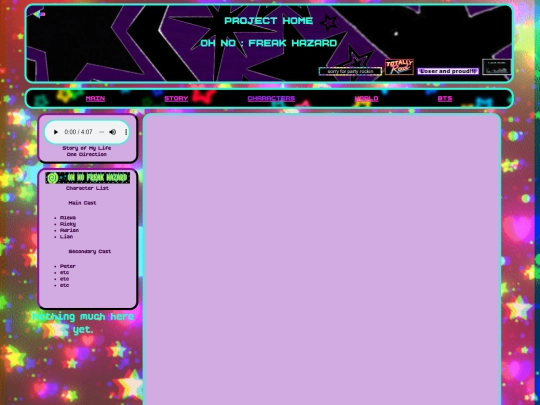The height and width of the screenshot is (405, 540).
Task: Select Lian in the Main Cast list
Action: pyautogui.click(x=66, y=237)
